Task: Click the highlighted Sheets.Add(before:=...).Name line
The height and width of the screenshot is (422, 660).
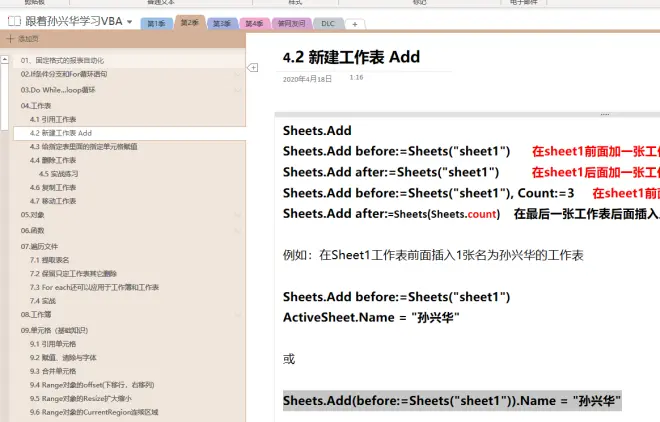Action: tap(452, 401)
